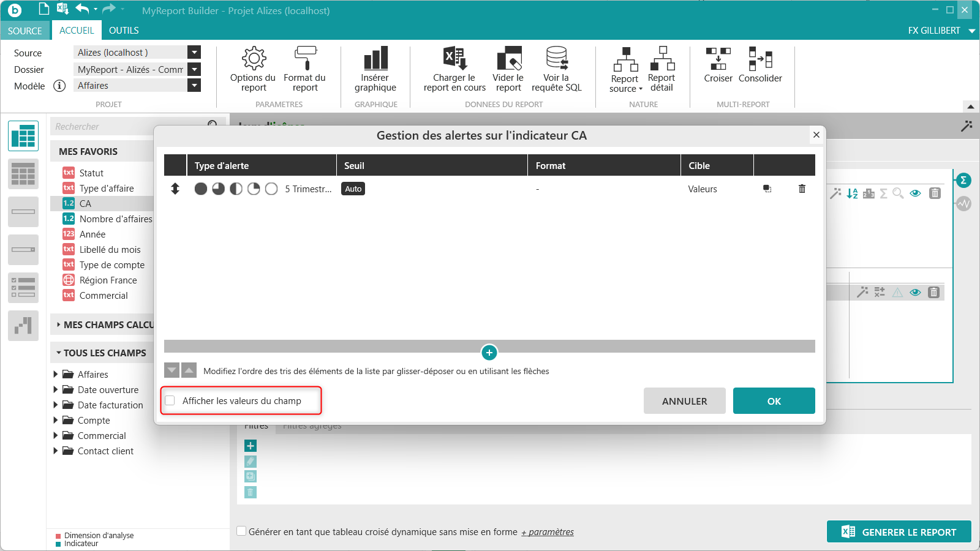Viewport: 980px width, 551px height.
Task: Expand the Date facturation folder
Action: 56,405
